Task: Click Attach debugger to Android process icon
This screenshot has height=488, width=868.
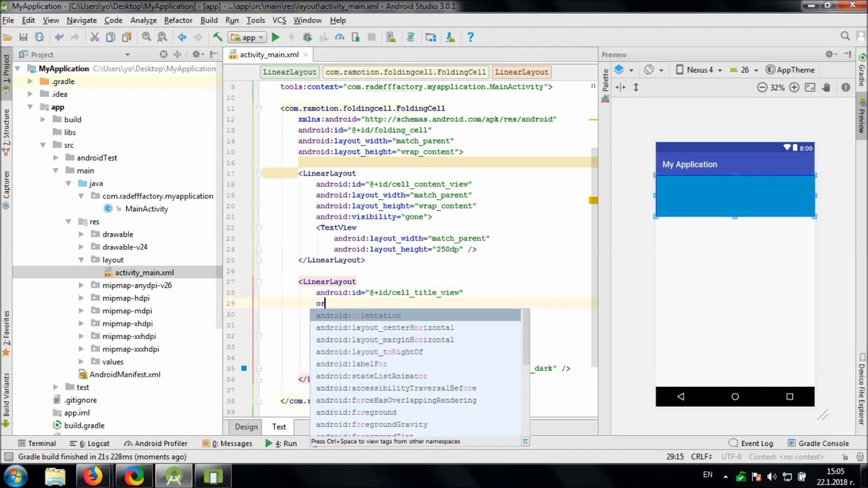Action: coord(356,37)
